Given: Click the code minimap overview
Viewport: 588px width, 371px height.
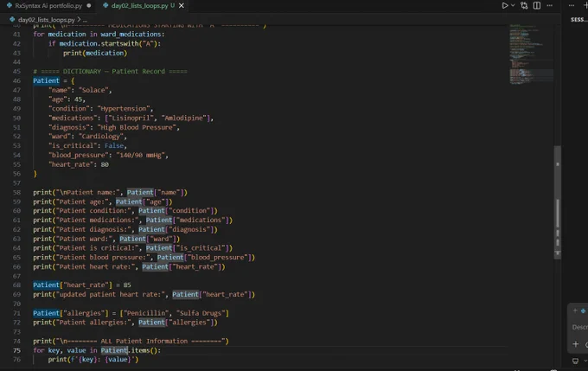Looking at the screenshot, I should [x=532, y=54].
